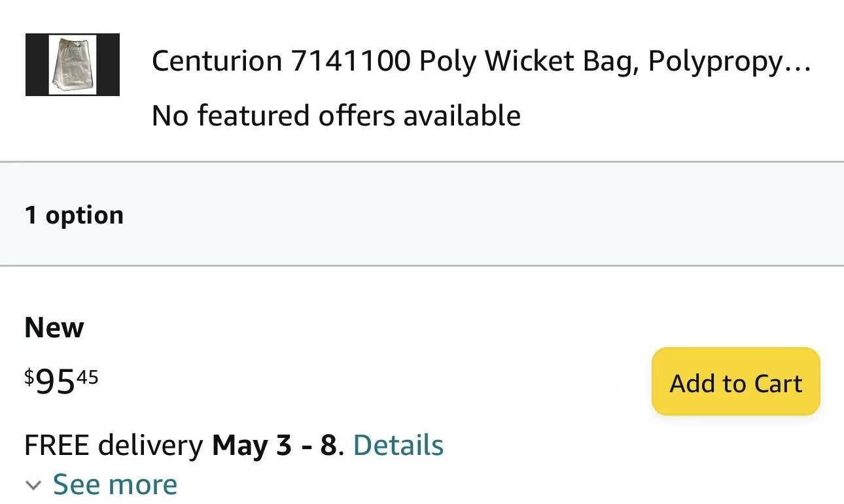Screen dimensions: 844x504
Task: Click the See more link text
Action: [x=114, y=485]
